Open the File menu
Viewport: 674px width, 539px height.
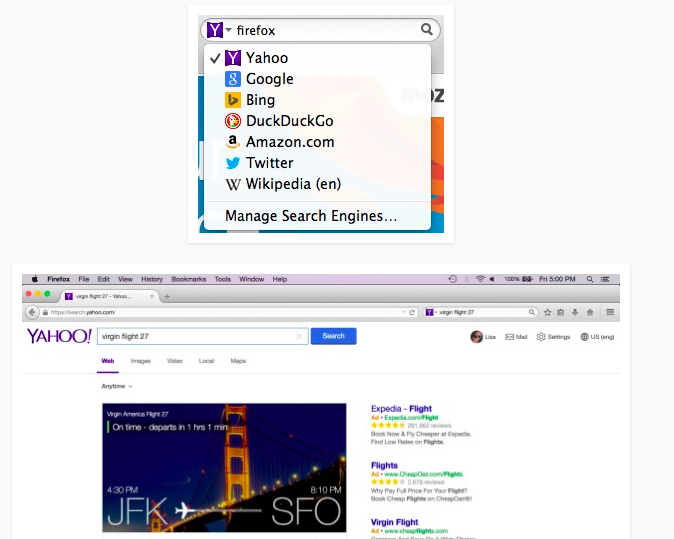coord(84,279)
